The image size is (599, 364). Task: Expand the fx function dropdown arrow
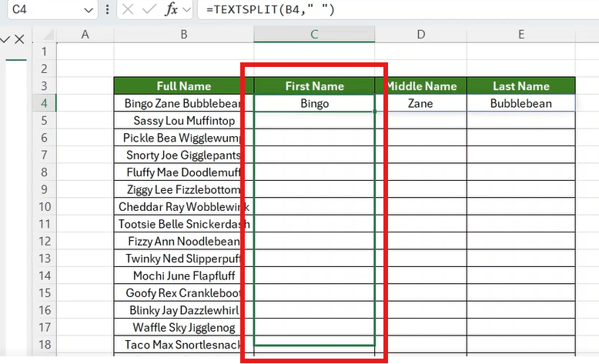(x=187, y=9)
